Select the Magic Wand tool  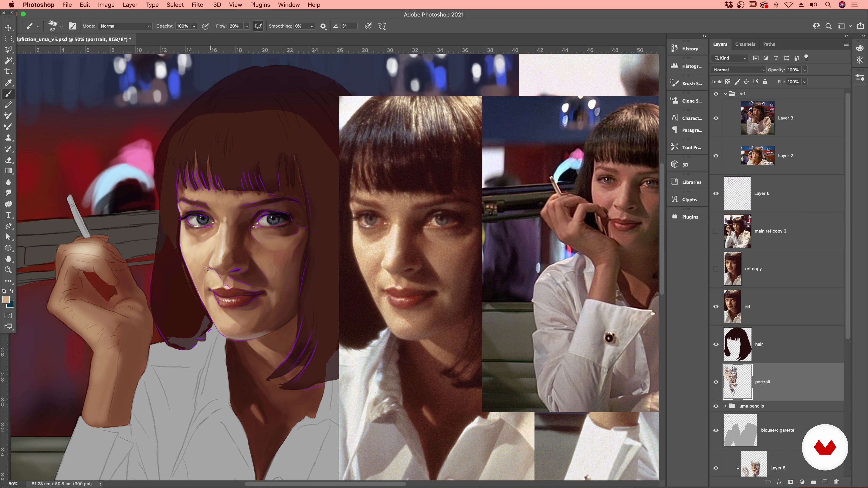click(8, 61)
